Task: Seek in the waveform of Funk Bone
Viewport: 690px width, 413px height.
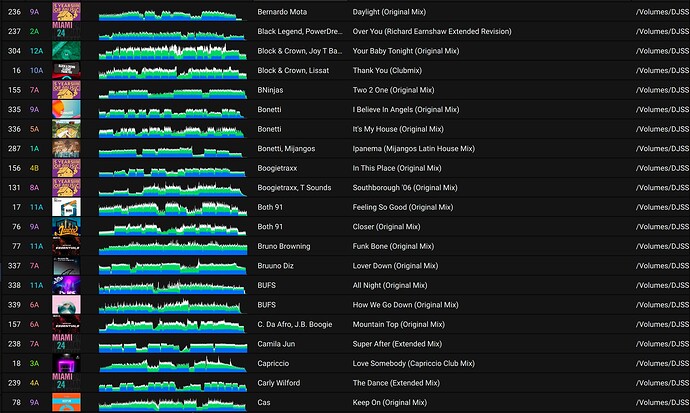Action: (x=171, y=246)
